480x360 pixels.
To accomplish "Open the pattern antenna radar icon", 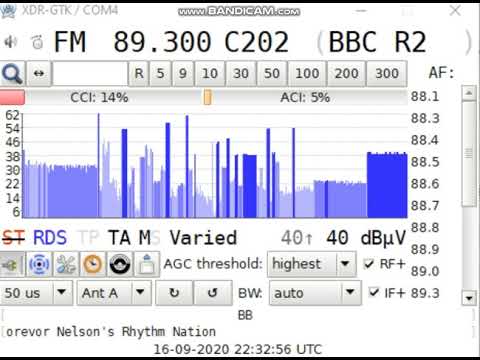I will (x=39, y=264).
